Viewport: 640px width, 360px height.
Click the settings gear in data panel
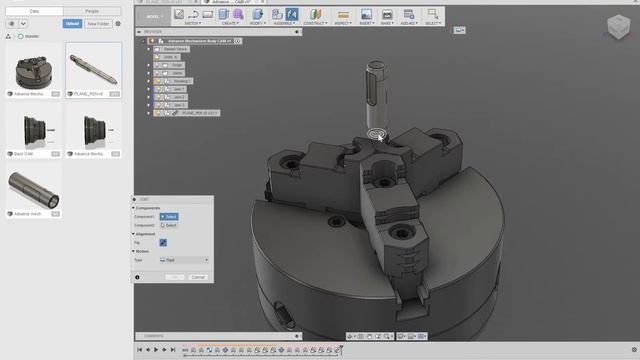(118, 24)
